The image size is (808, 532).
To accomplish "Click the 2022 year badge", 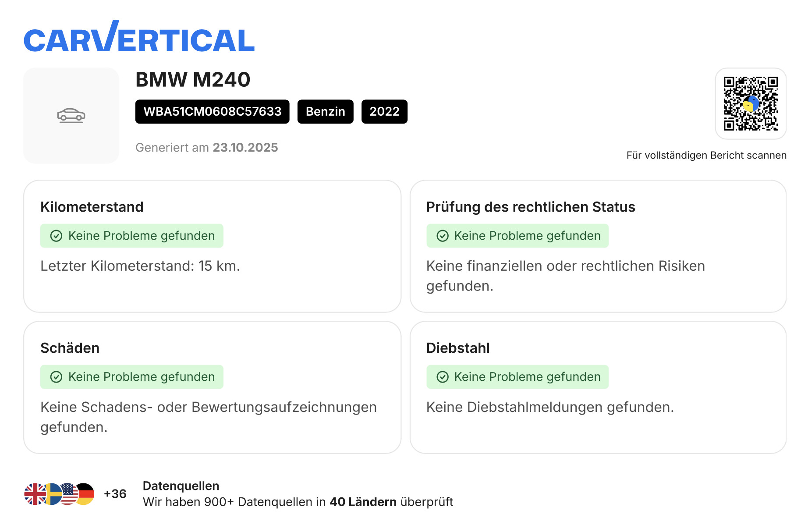I will (x=384, y=112).
